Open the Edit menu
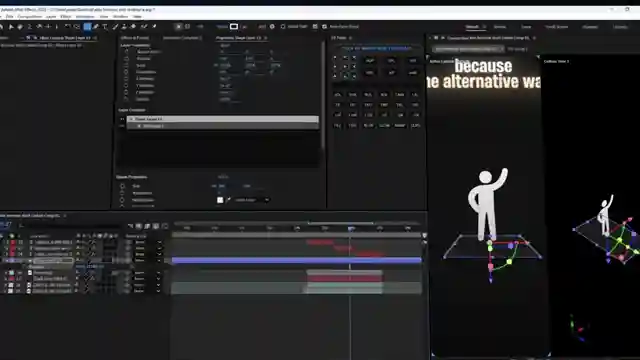The width and height of the screenshot is (640, 360). point(9,17)
